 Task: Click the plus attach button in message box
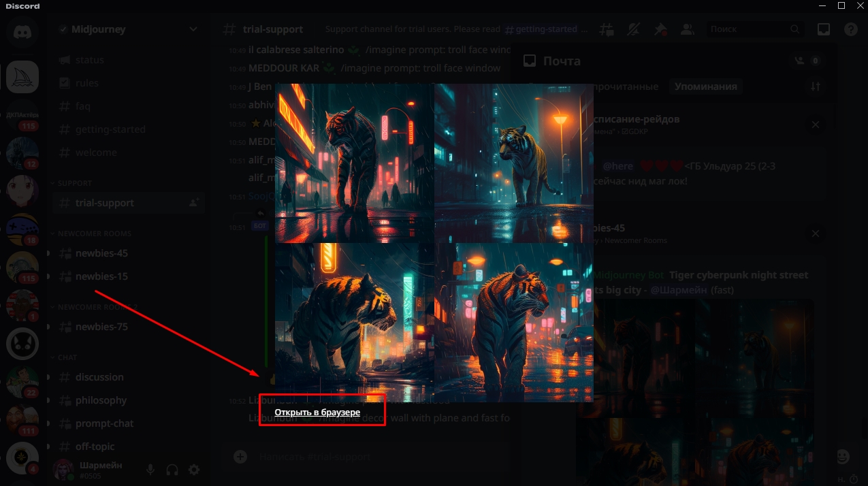point(240,457)
